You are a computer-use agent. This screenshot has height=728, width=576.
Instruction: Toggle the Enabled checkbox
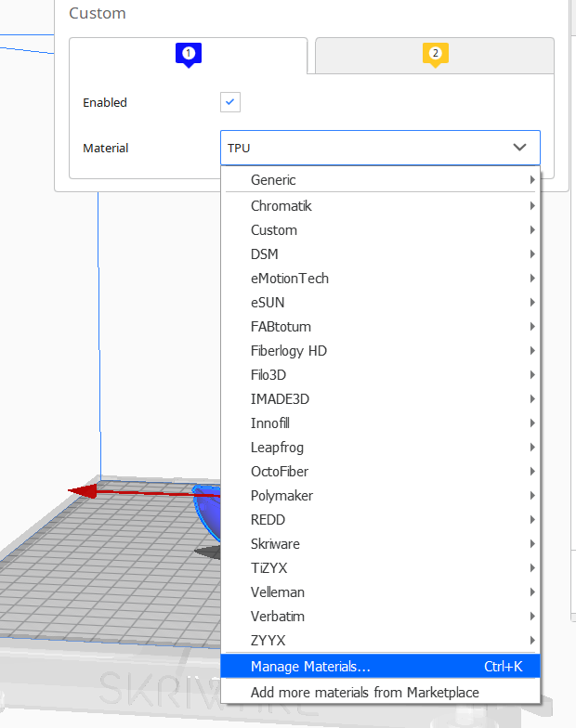[x=230, y=102]
